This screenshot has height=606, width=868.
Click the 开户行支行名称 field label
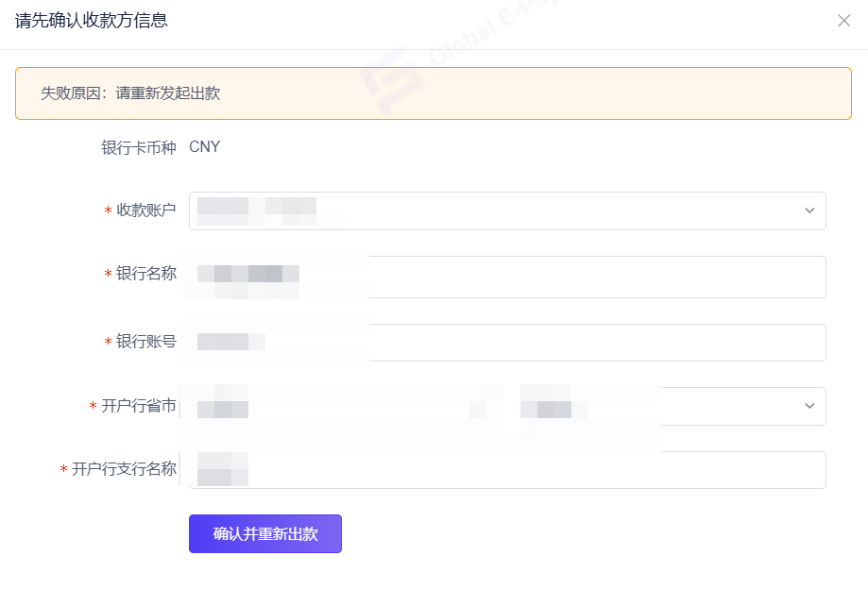124,469
